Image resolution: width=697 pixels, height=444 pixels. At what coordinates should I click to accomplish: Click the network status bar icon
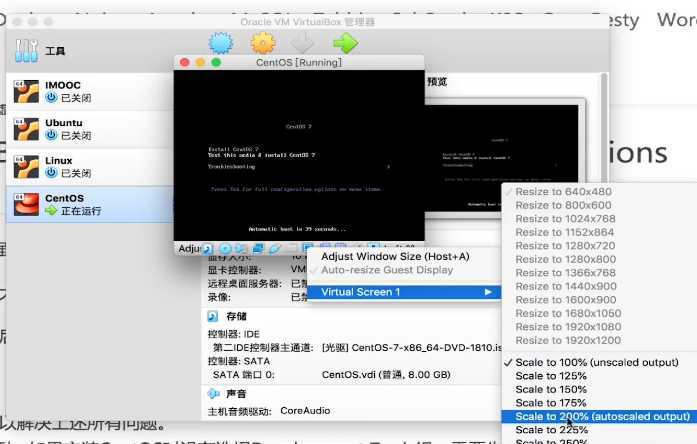[x=258, y=249]
